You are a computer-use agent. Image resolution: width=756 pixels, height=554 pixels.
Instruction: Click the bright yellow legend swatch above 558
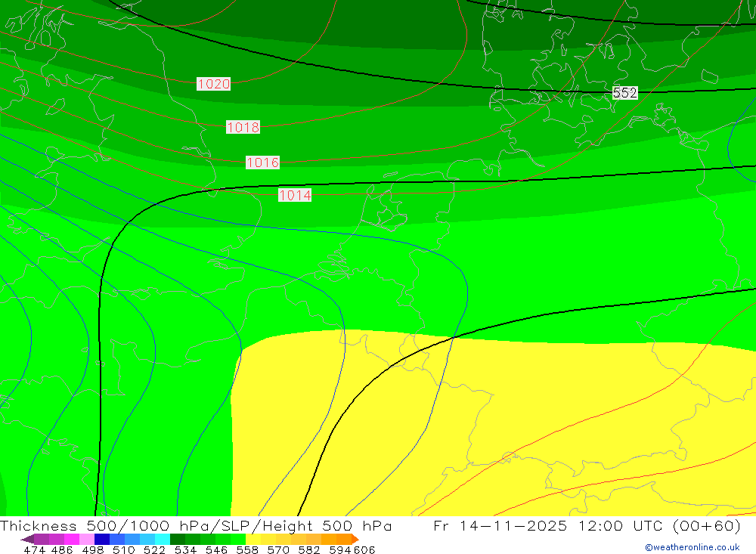click(x=253, y=539)
